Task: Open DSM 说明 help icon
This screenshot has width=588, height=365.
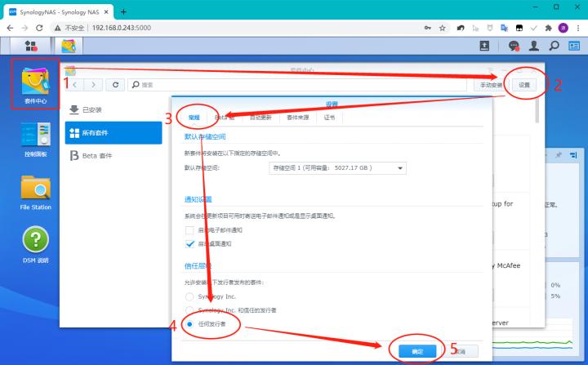Action: 36,245
